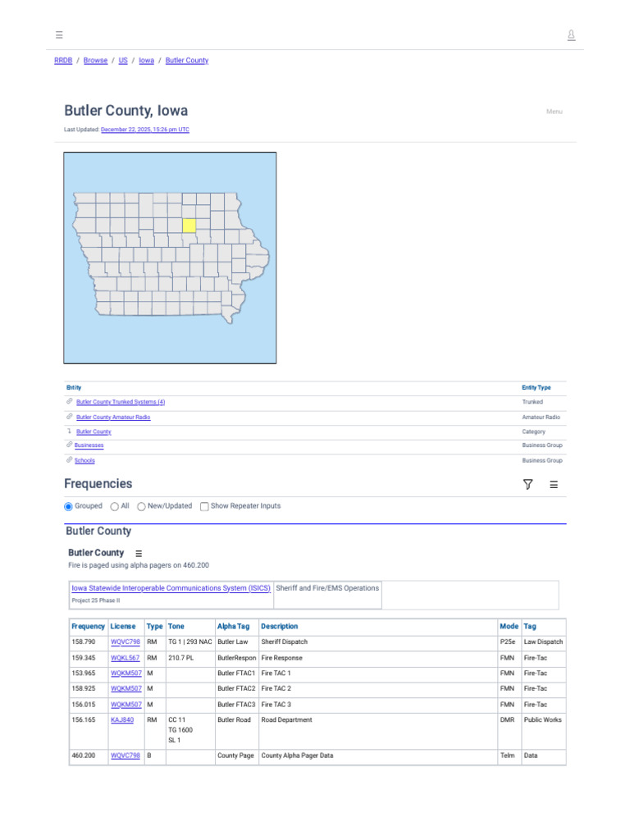Open the Butler County subcategory menu icon

139,554
